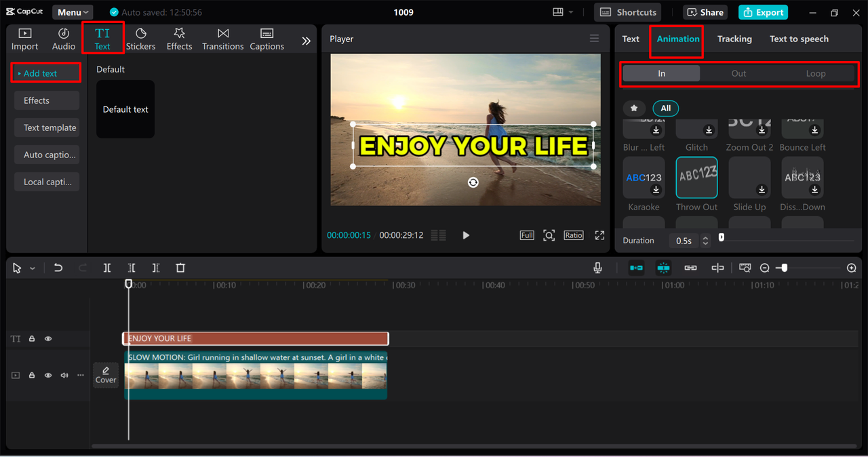The width and height of the screenshot is (868, 457).
Task: Choose the Select pointer tool
Action: 17,269
